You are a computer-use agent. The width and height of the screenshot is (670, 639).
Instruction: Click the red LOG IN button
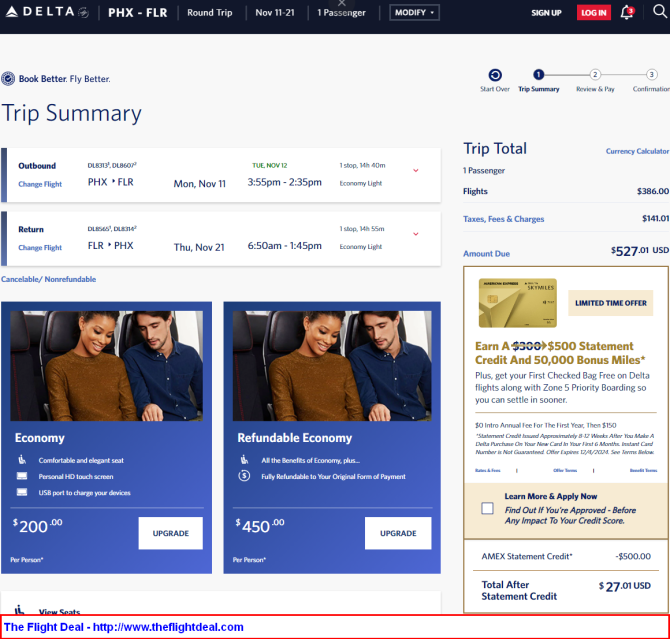point(594,13)
